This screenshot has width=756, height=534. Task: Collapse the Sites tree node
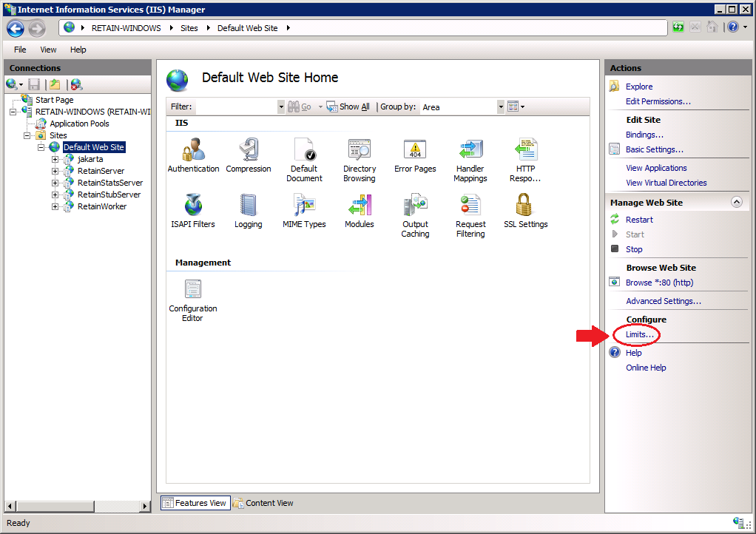pos(27,135)
